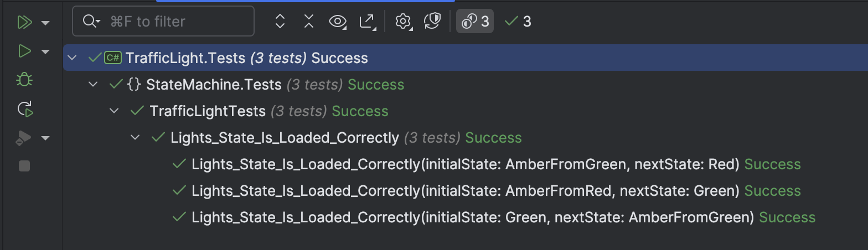Click the shield coverage icon in toolbar

[432, 22]
